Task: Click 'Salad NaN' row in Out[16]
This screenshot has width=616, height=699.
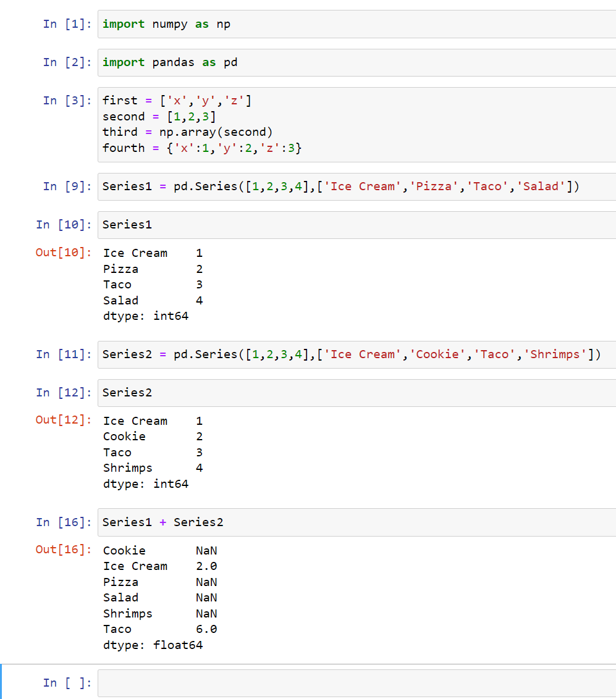Action: click(x=160, y=598)
